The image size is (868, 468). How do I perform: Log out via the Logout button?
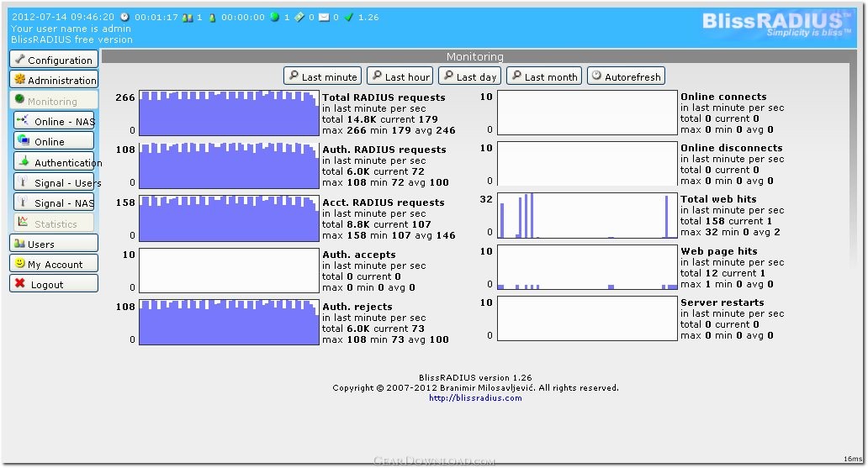[54, 283]
